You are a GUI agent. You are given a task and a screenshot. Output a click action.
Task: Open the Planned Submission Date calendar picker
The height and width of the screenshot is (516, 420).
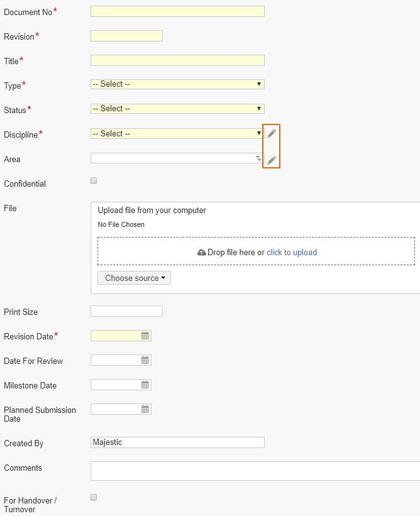pos(145,409)
